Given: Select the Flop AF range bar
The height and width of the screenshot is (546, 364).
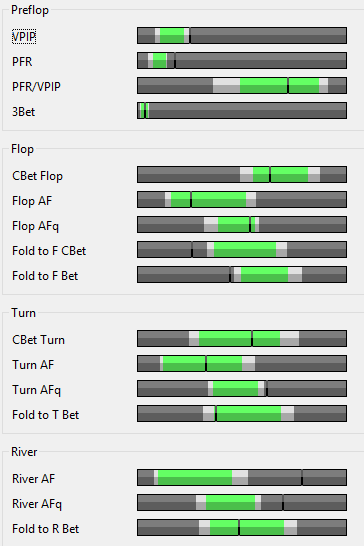Looking at the screenshot, I should coord(242,200).
